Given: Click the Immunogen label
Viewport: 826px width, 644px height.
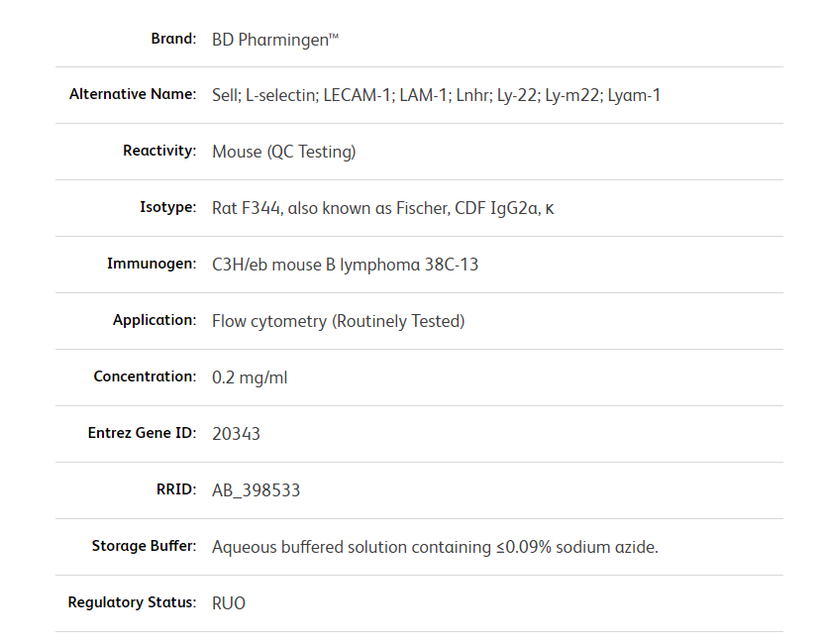Looking at the screenshot, I should click(152, 265).
